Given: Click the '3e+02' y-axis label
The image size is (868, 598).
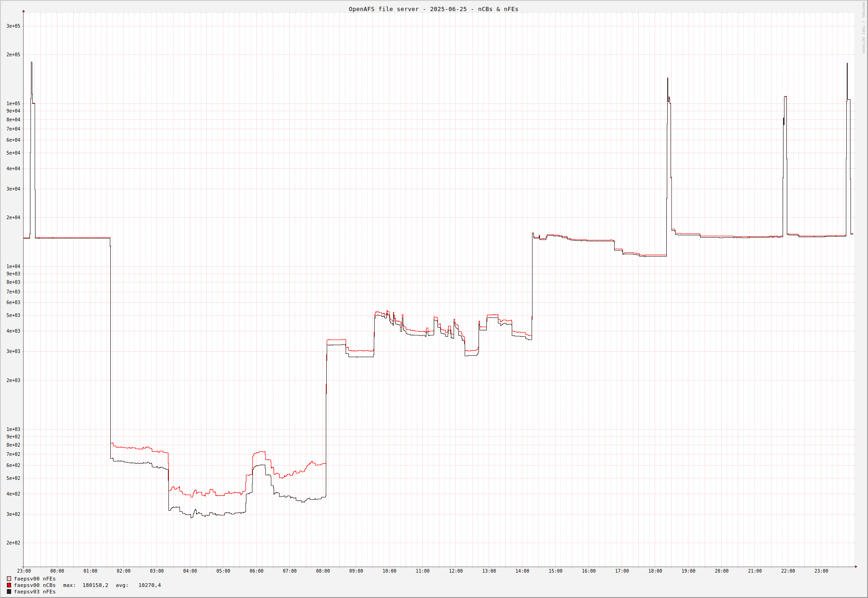Looking at the screenshot, I should 13,514.
